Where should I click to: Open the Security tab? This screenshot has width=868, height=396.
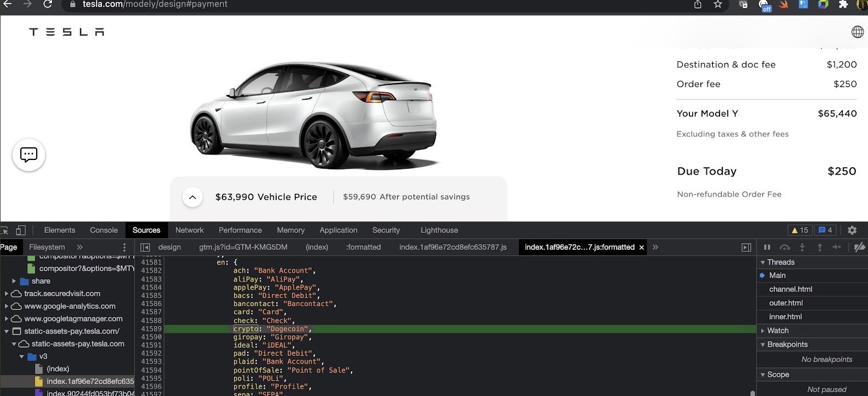click(386, 230)
